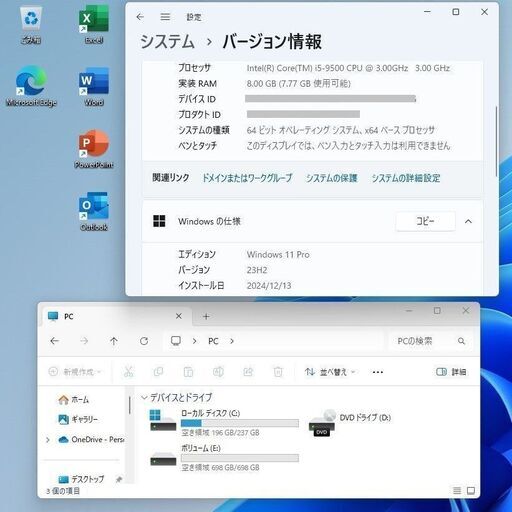Open ホーム in the navigation pane

point(74,399)
